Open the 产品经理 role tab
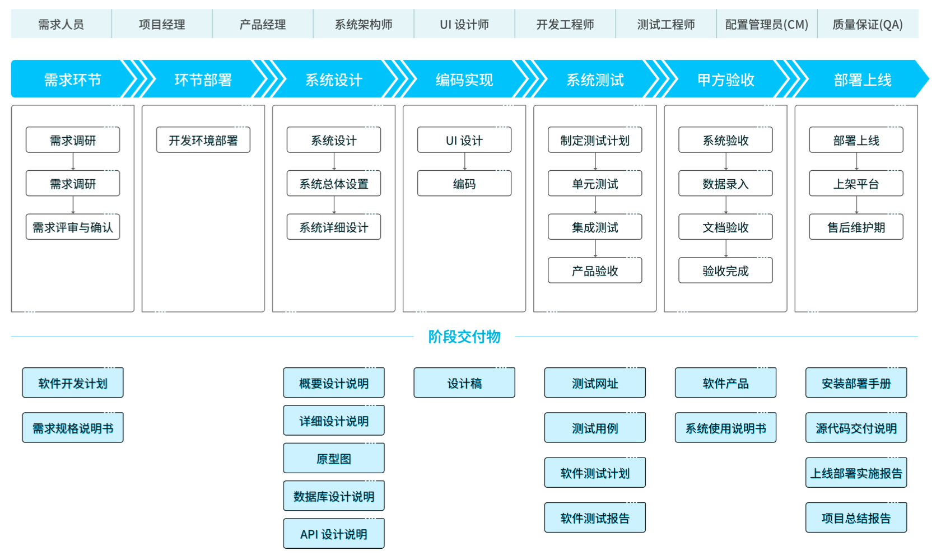The height and width of the screenshot is (560, 941). tap(263, 24)
